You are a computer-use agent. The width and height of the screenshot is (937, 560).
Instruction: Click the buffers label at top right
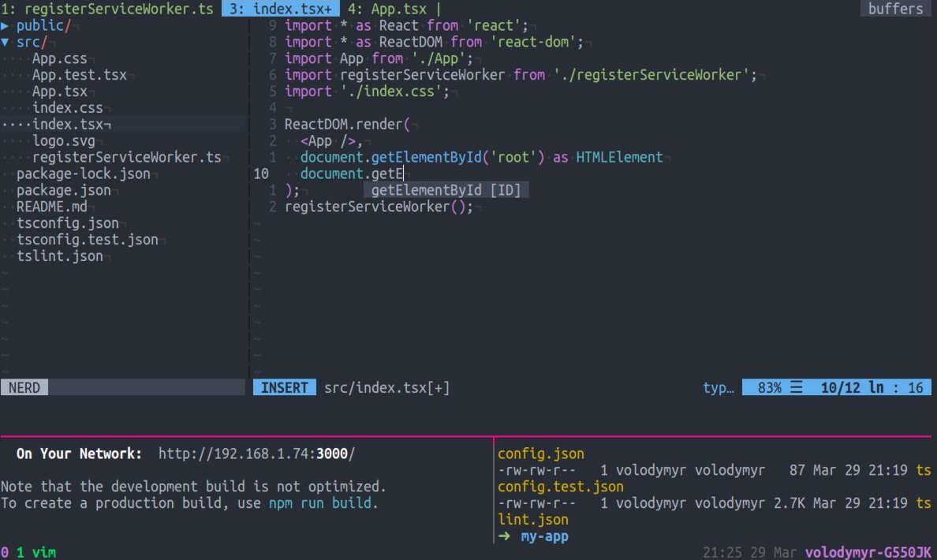895,9
